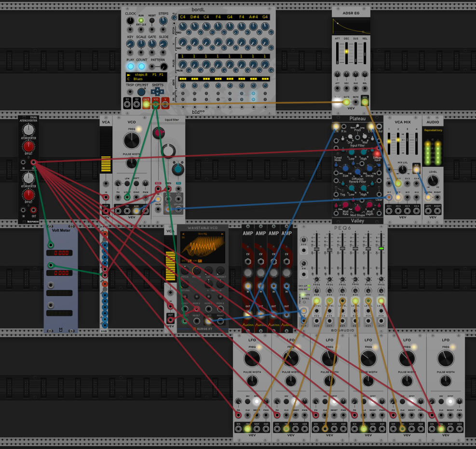Image resolution: width=476 pixels, height=449 pixels.
Task: Click the bottom OUT jack on Dual Atenuverter
Action: (33, 210)
